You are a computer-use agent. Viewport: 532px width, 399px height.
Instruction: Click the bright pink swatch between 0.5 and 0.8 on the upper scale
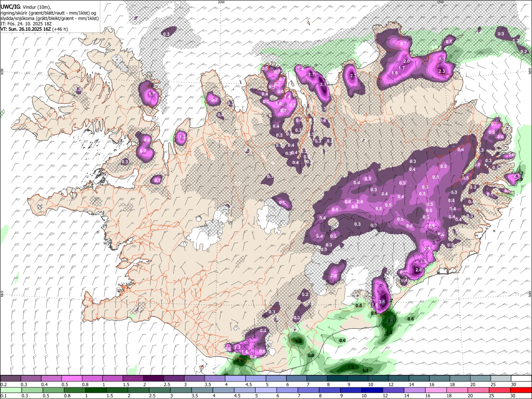coord(71,379)
